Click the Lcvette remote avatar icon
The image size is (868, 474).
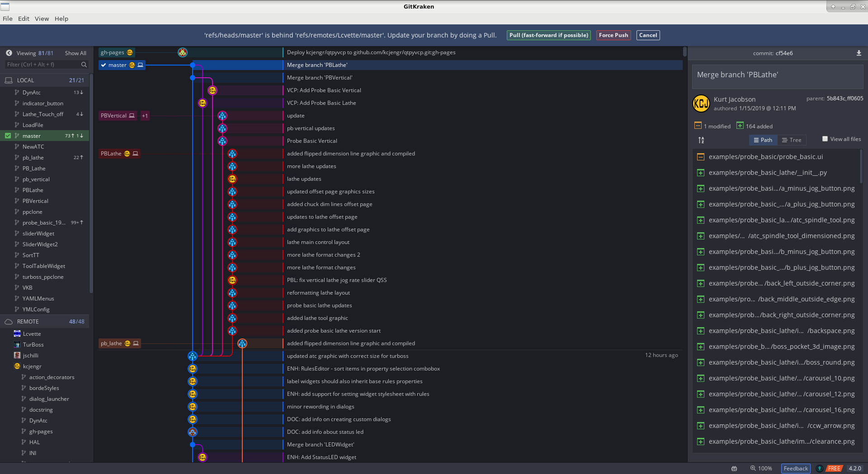click(17, 334)
